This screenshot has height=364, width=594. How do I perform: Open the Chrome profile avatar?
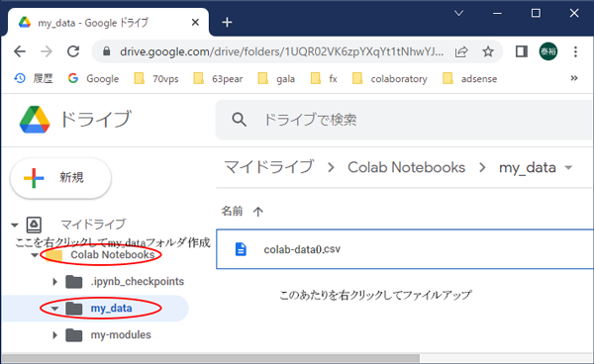(x=548, y=51)
